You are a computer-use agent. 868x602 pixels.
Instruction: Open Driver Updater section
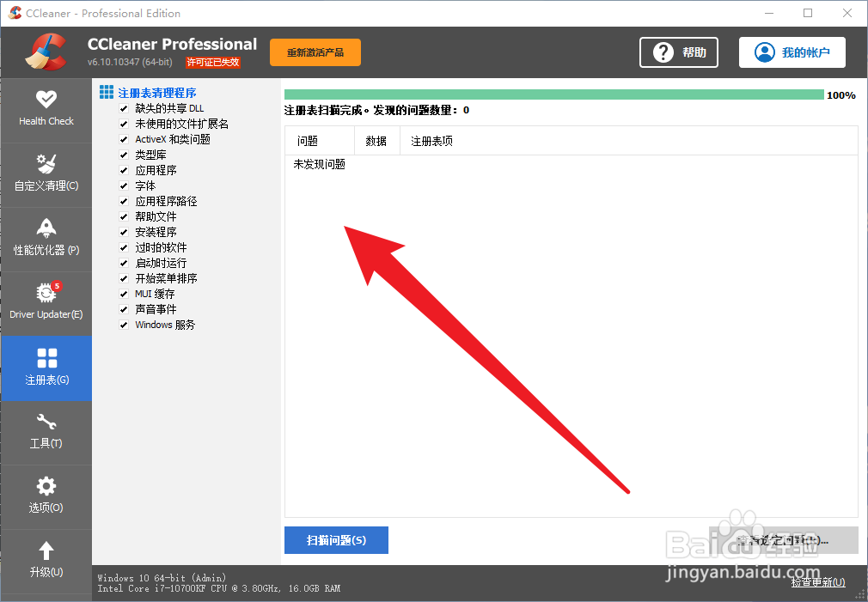pyautogui.click(x=46, y=302)
